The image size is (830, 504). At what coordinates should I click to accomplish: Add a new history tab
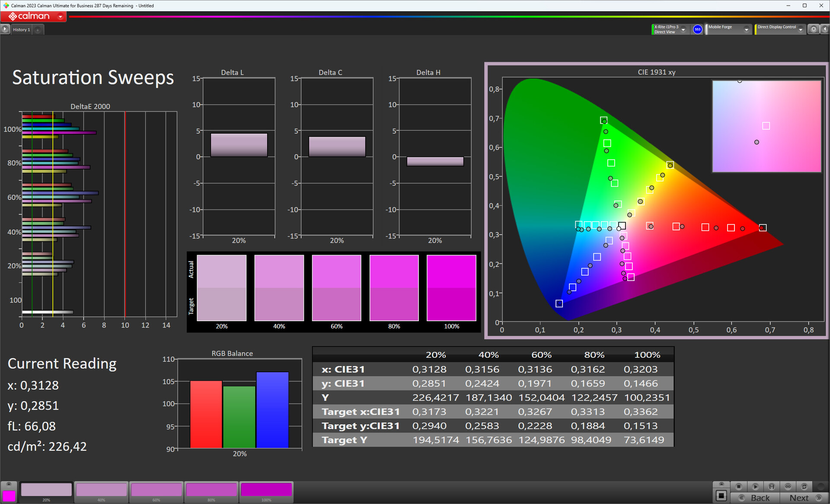[x=38, y=30]
